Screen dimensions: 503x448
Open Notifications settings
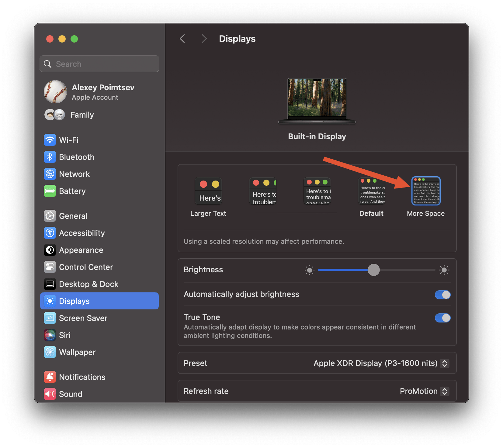[x=82, y=377]
